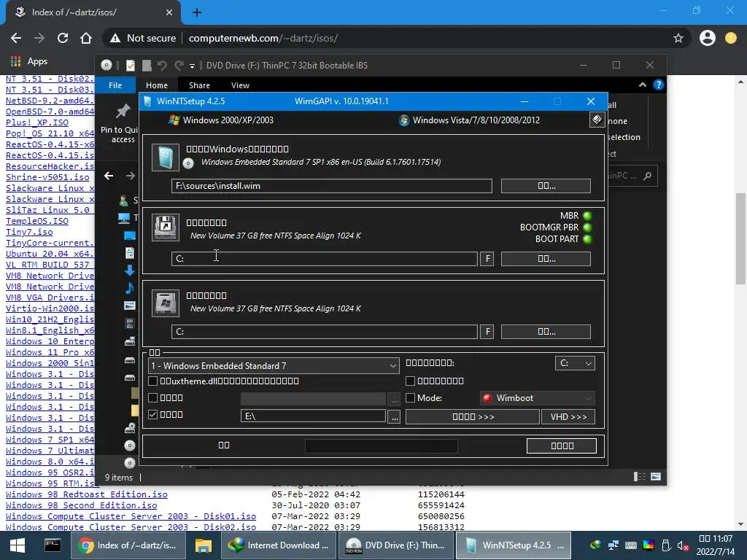Open the Customize Quick Access Toolbar arrow in Explorer
Screen dimensions: 747x560
pyautogui.click(x=192, y=66)
